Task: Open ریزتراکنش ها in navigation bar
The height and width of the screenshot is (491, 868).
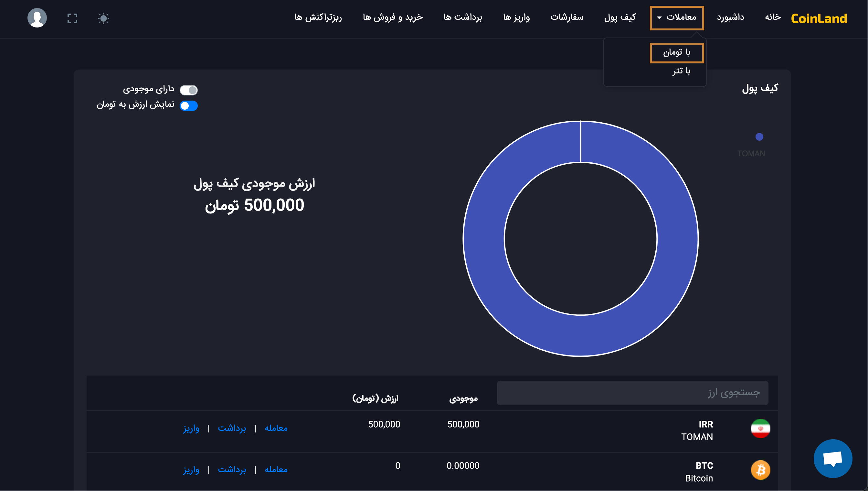Action: click(x=318, y=17)
